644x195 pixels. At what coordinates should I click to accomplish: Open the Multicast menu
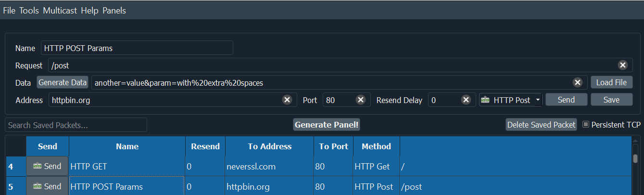coord(60,11)
